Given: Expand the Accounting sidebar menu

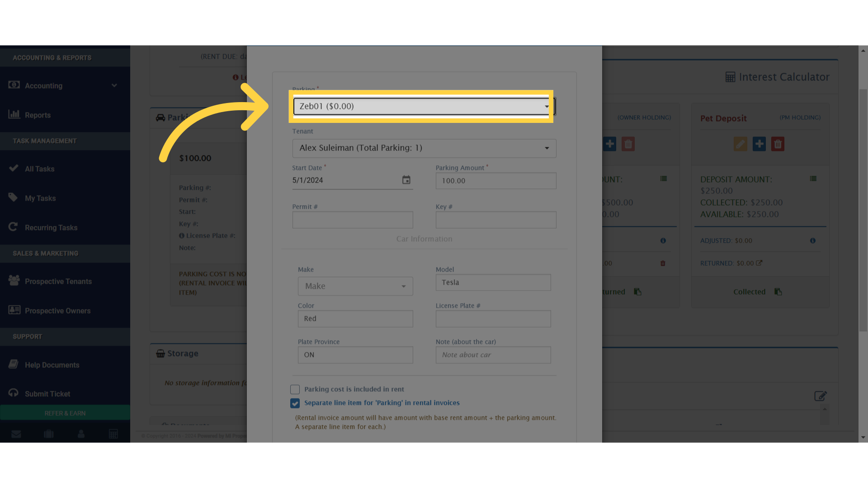Looking at the screenshot, I should point(65,85).
